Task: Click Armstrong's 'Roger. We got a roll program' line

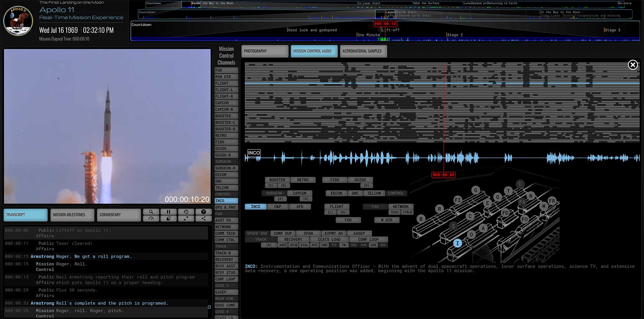Action: click(94, 256)
